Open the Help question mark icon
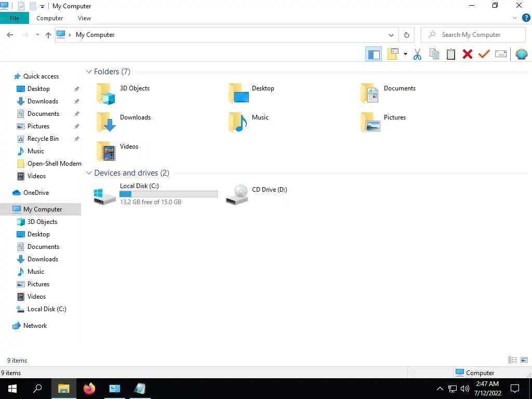532x399 pixels. coord(526,18)
